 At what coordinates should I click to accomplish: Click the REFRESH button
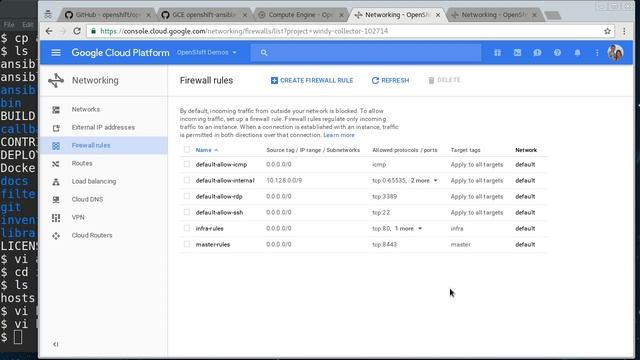point(390,80)
